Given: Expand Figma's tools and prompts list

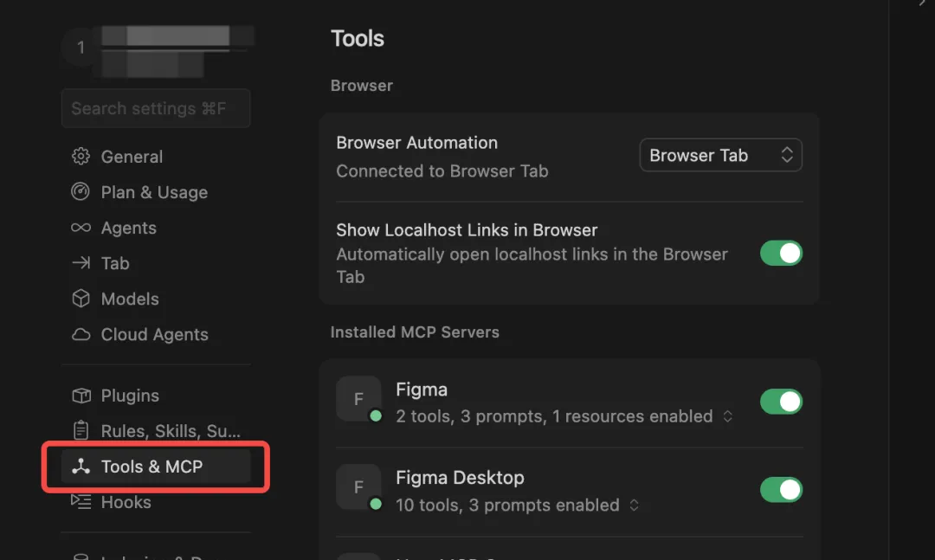Looking at the screenshot, I should coord(728,417).
